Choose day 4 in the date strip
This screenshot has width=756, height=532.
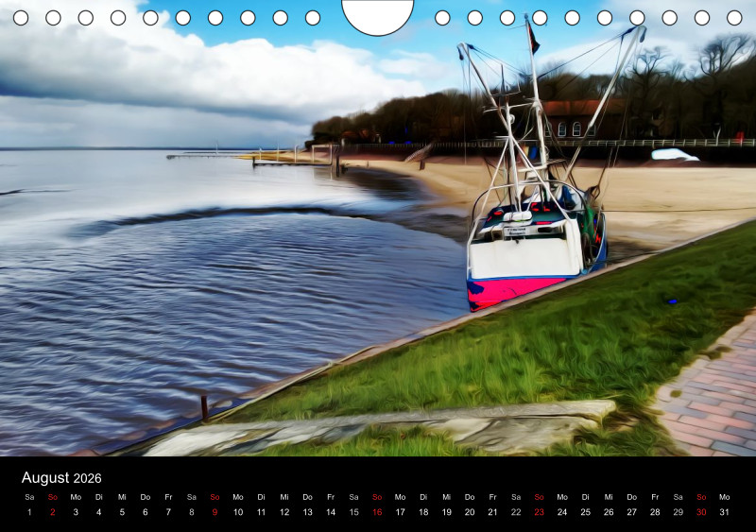[99, 512]
